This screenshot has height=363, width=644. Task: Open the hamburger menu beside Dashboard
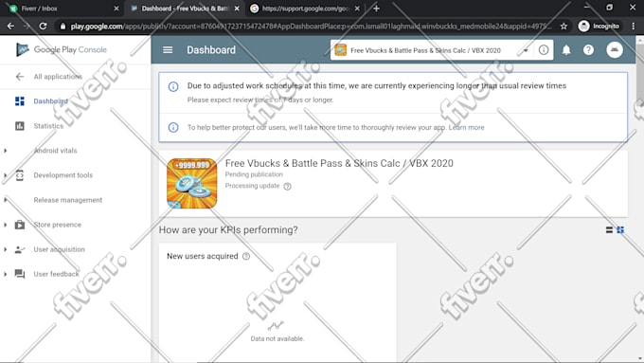point(168,49)
